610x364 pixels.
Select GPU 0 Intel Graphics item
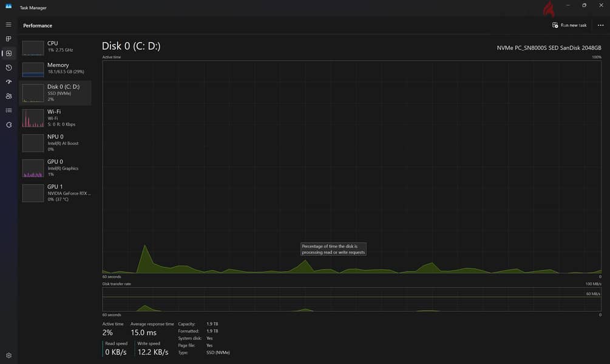[x=55, y=168]
